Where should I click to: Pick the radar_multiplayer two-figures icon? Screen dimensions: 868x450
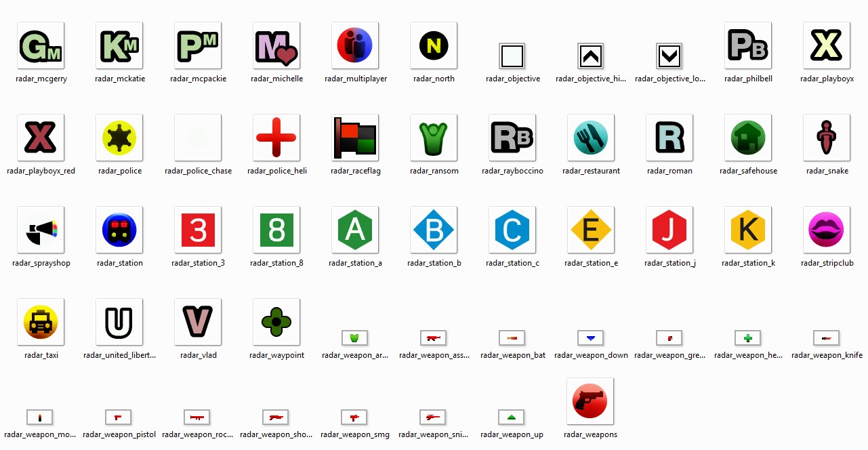click(x=355, y=45)
